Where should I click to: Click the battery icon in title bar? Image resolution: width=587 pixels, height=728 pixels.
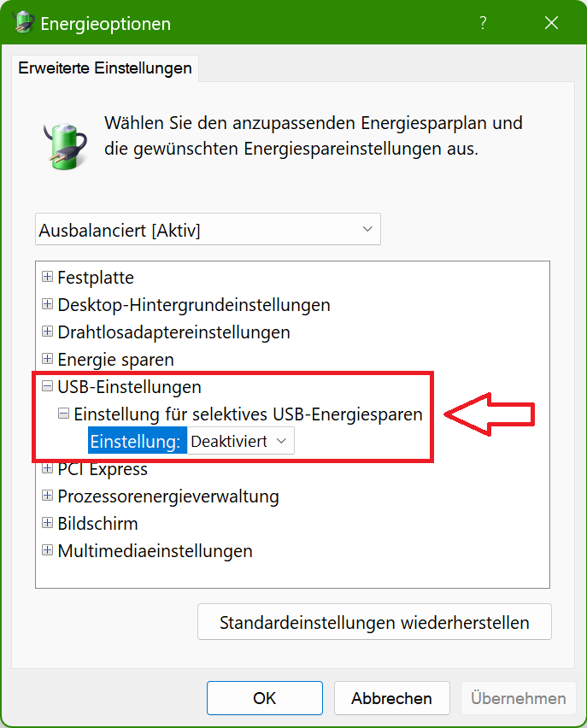23,22
